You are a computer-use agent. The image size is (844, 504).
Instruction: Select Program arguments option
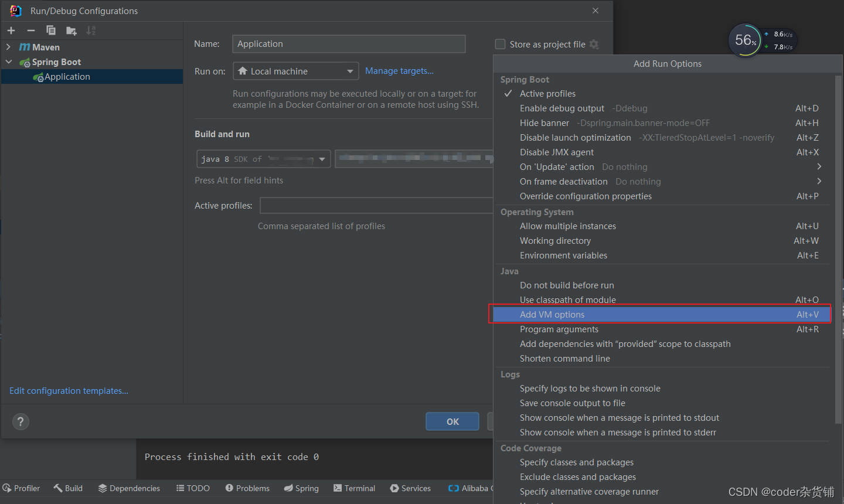point(661,329)
